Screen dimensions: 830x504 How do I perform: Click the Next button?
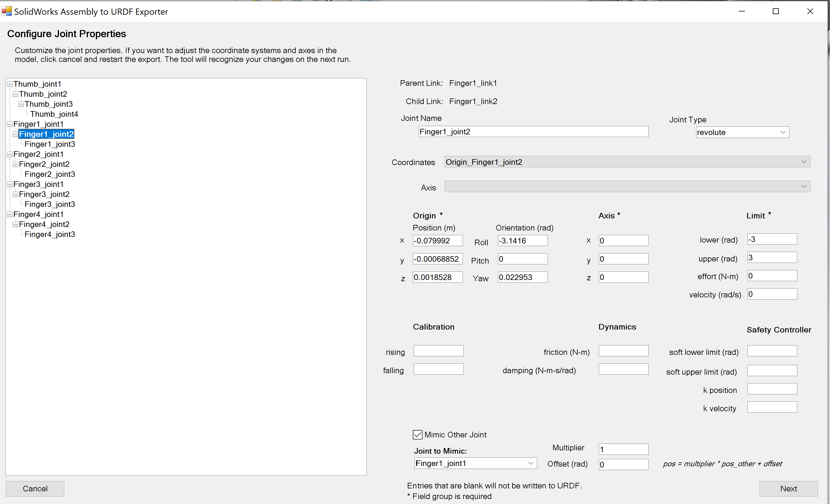click(x=788, y=488)
